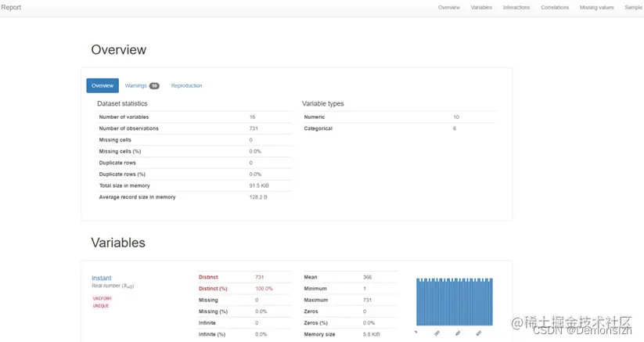
Task: Click the Warnings count badge
Action: click(x=154, y=86)
